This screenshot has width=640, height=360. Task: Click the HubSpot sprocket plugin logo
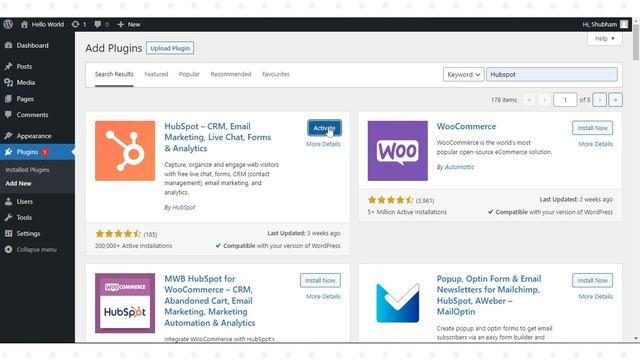pos(125,151)
